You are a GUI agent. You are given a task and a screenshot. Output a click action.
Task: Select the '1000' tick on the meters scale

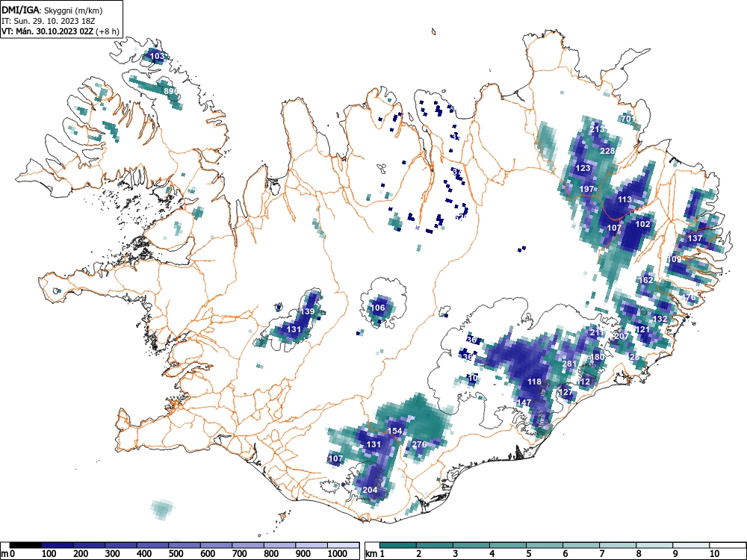point(338,554)
